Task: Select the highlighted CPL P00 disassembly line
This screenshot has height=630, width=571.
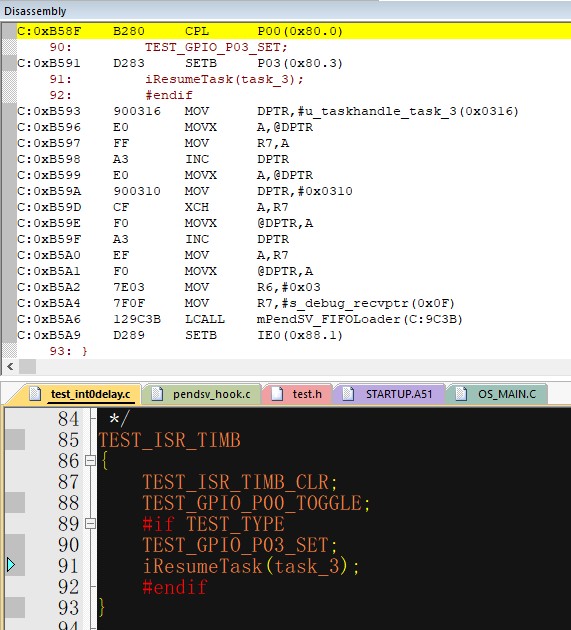Action: (x=293, y=31)
